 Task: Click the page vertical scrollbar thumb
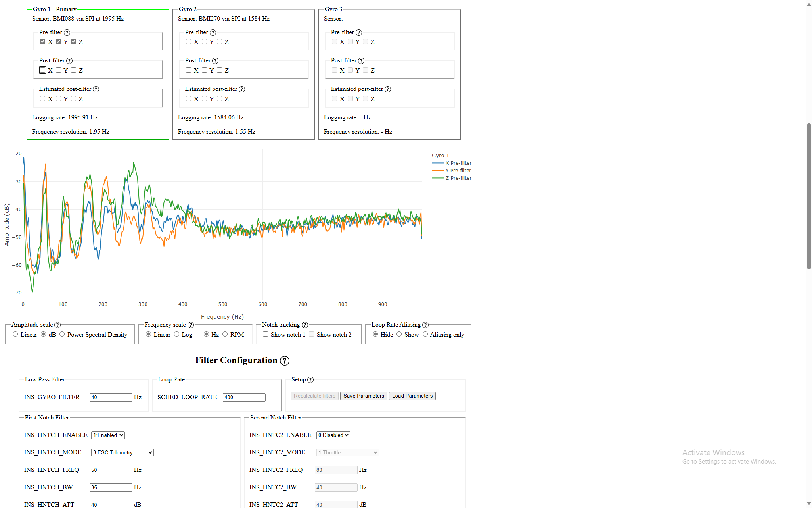click(x=809, y=196)
